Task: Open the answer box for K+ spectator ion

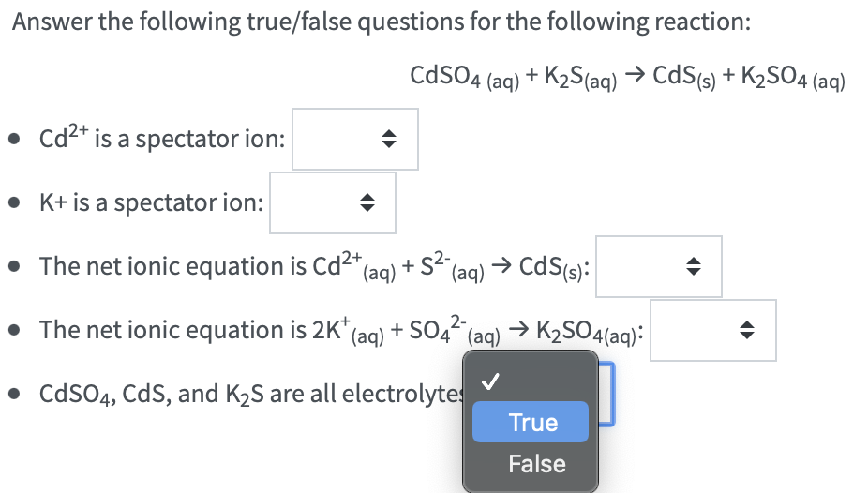Action: click(x=332, y=203)
